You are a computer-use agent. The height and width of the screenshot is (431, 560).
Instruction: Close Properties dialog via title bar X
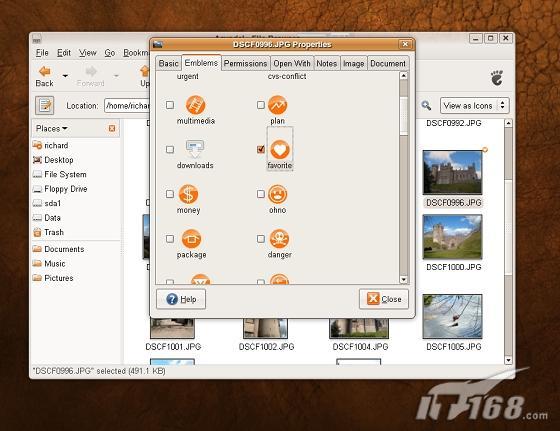pyautogui.click(x=405, y=44)
